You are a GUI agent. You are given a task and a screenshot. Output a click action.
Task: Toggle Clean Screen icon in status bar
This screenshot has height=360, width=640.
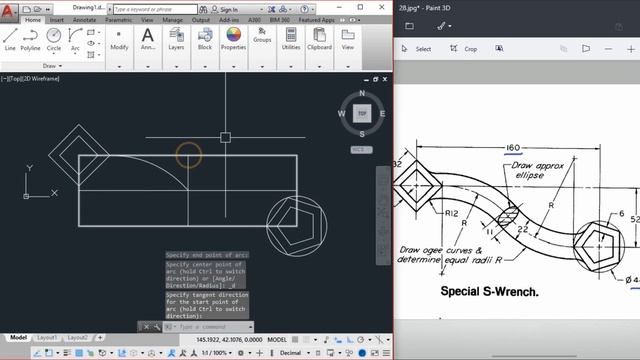click(374, 353)
